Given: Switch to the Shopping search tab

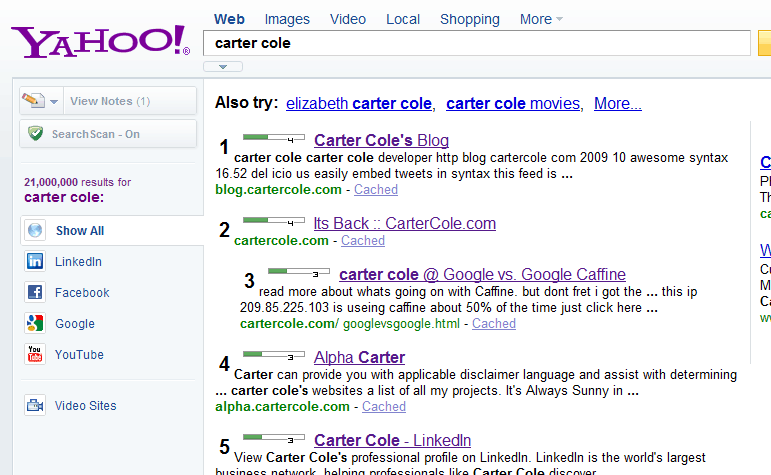Looking at the screenshot, I should (x=469, y=19).
